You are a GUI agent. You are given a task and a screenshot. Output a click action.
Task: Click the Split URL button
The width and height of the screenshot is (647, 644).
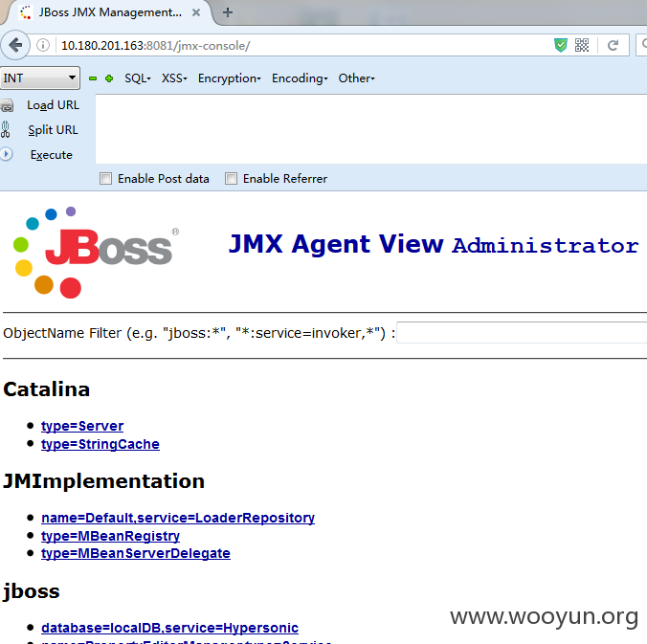53,130
